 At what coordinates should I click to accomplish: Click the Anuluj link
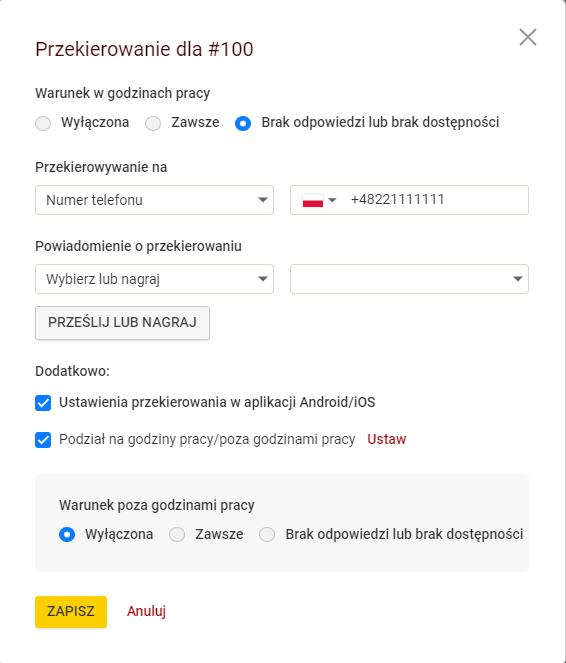[146, 611]
